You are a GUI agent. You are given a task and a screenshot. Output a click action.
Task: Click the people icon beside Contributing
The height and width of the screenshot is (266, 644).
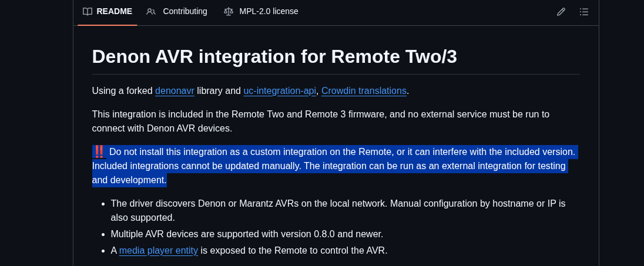151,11
